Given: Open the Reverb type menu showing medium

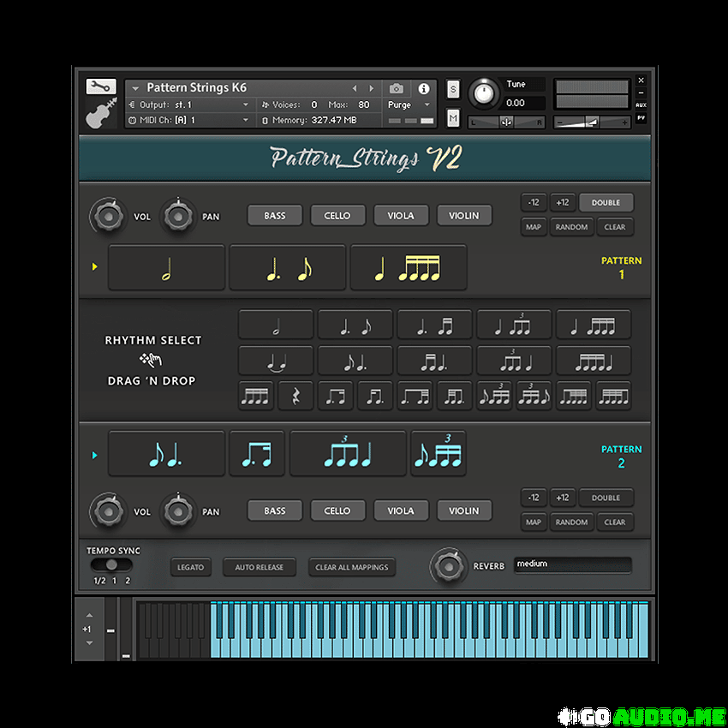Looking at the screenshot, I should click(573, 564).
